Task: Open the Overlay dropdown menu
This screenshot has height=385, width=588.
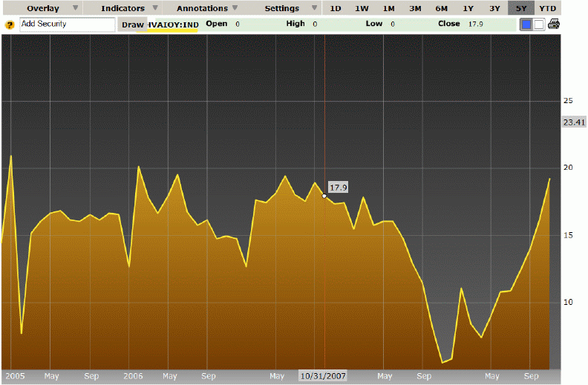Action: (x=48, y=8)
